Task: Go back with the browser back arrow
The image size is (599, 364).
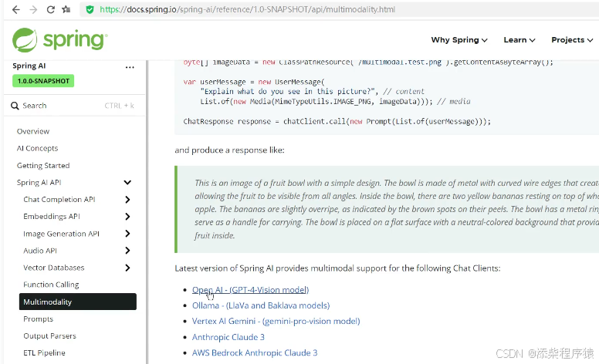Action: [x=15, y=9]
